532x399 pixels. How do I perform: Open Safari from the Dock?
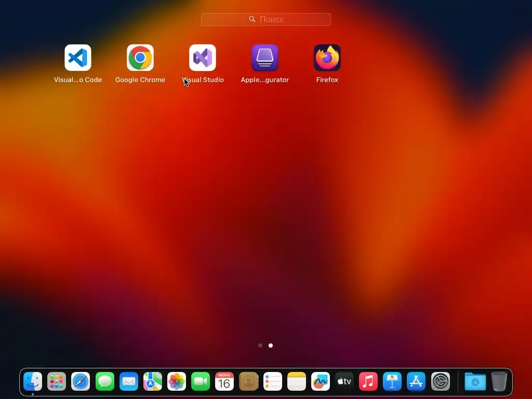81,381
